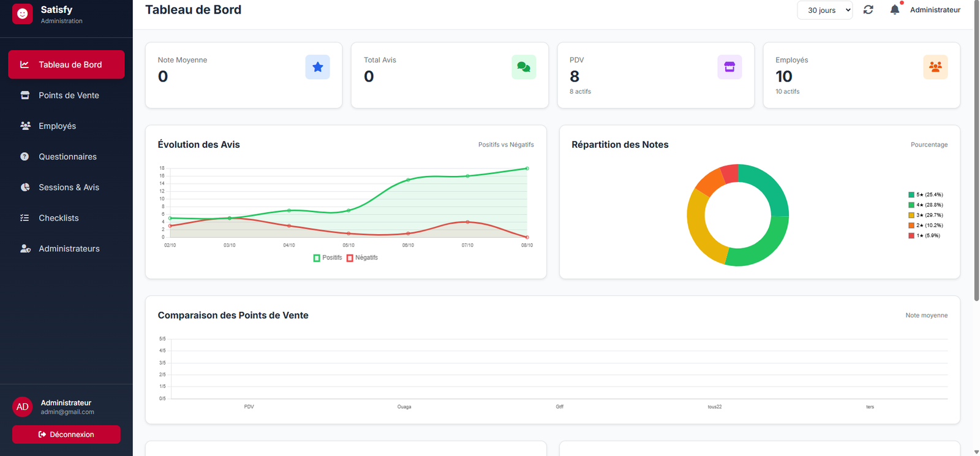Toggle the 5★ (25.4%) legend entry

[925, 195]
